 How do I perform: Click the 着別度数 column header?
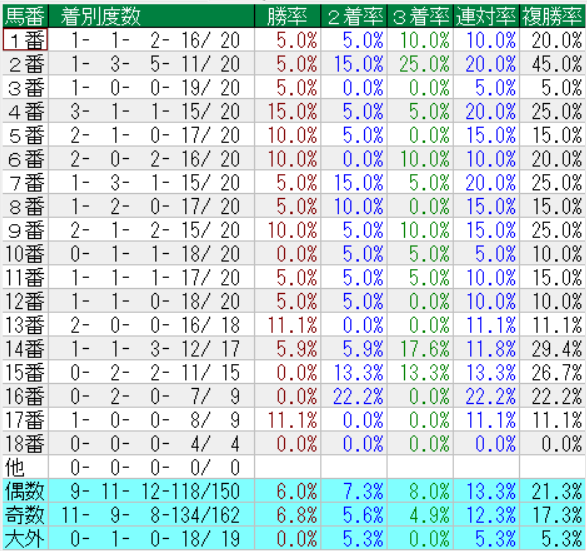(x=151, y=16)
